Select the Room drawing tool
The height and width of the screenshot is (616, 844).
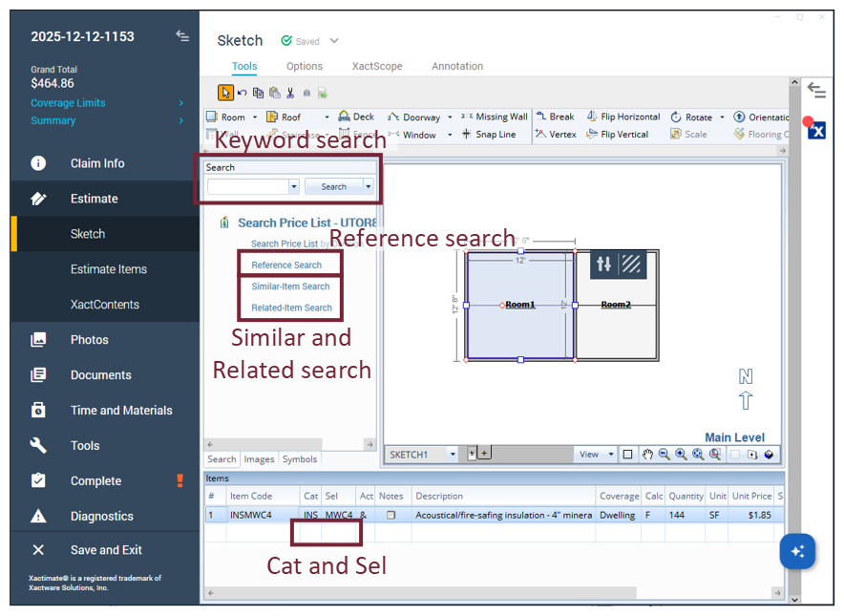click(x=226, y=117)
